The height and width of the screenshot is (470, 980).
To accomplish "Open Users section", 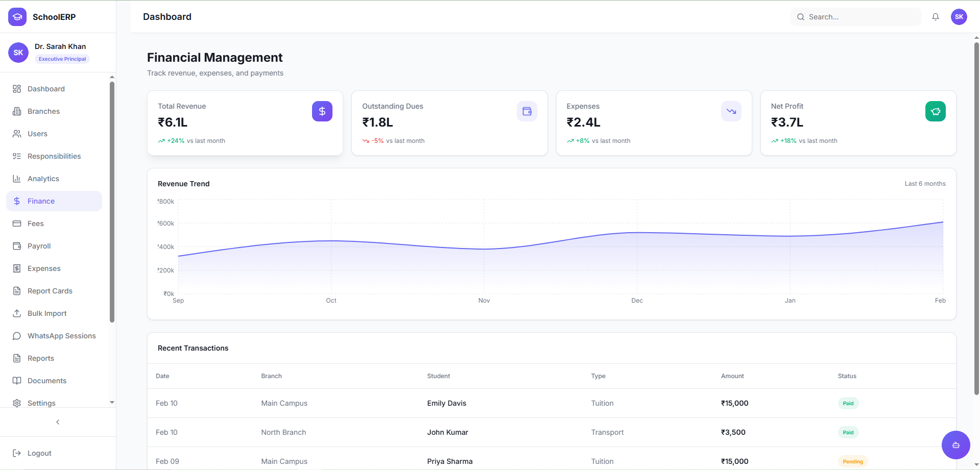I will pos(54,134).
